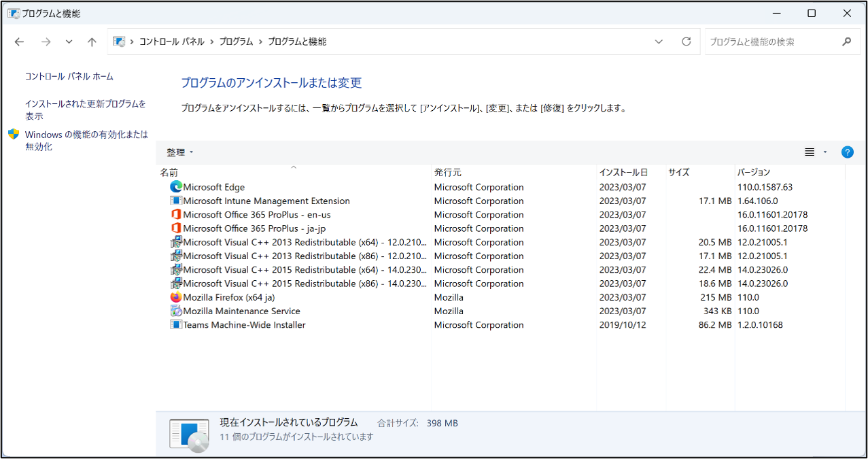This screenshot has width=868, height=459.
Task: Click the Visual C++ 2013 x64 icon
Action: pos(176,242)
